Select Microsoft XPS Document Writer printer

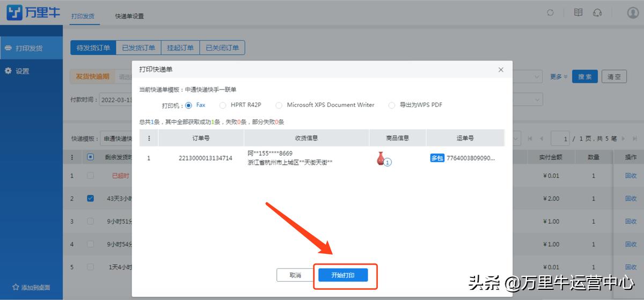point(279,105)
